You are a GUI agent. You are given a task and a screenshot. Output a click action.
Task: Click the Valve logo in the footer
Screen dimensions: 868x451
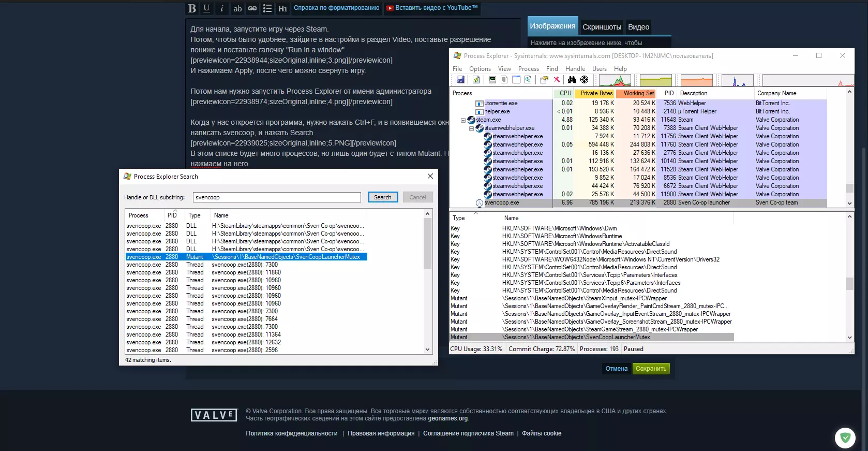pyautogui.click(x=214, y=415)
